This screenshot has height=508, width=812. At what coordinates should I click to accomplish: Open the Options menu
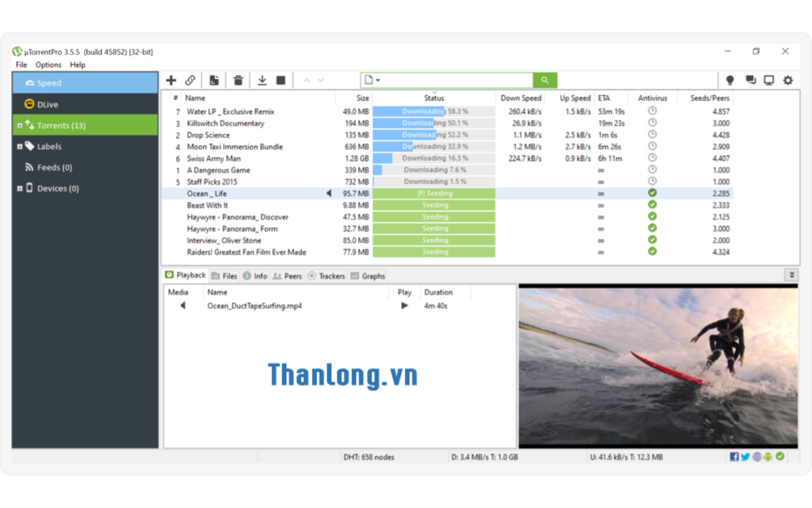pyautogui.click(x=48, y=65)
